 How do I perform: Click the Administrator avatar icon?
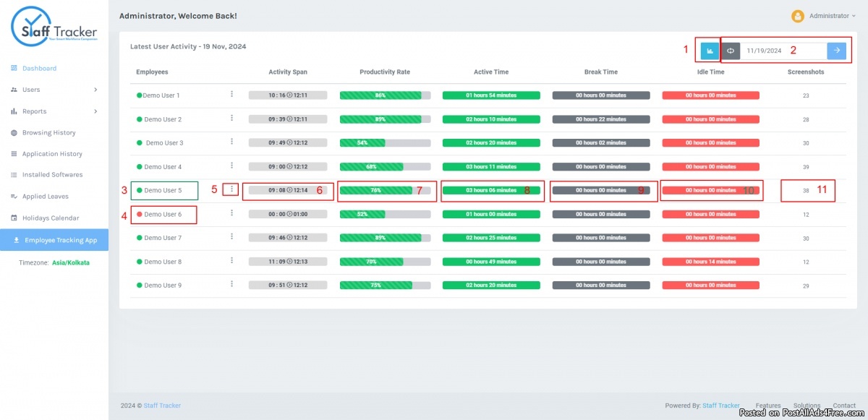(798, 16)
